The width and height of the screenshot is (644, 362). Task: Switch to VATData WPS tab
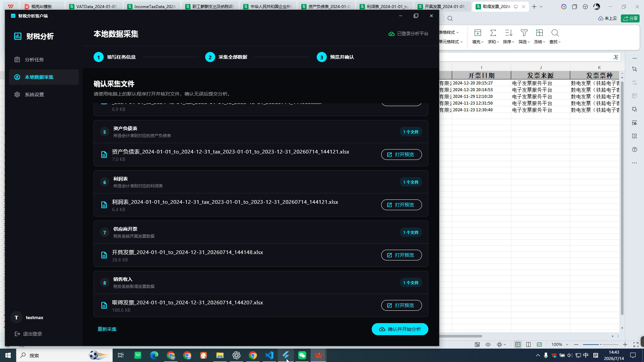click(94, 7)
